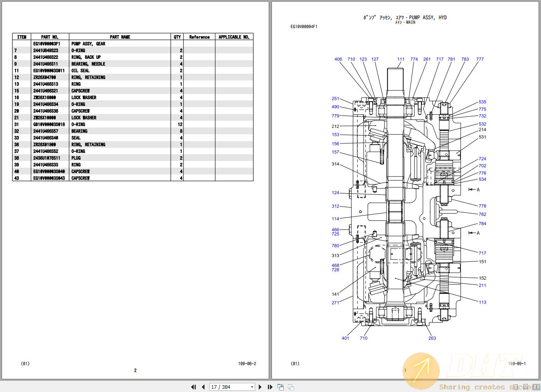Select callout 777 at top right
The height and width of the screenshot is (392, 541).
[480, 59]
